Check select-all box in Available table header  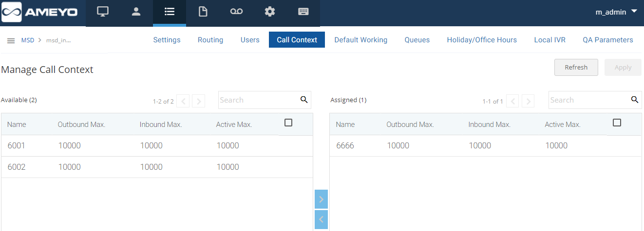[x=288, y=123]
